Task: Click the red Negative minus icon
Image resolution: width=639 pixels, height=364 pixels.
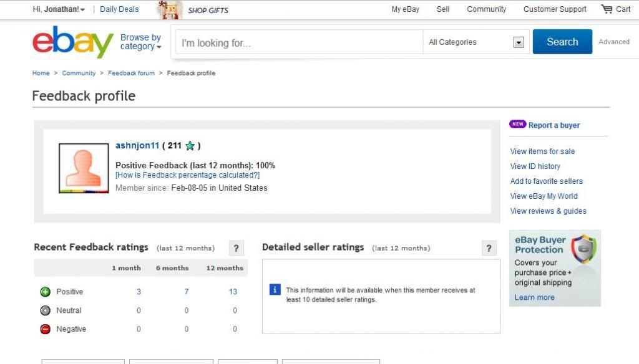Action: tap(45, 329)
